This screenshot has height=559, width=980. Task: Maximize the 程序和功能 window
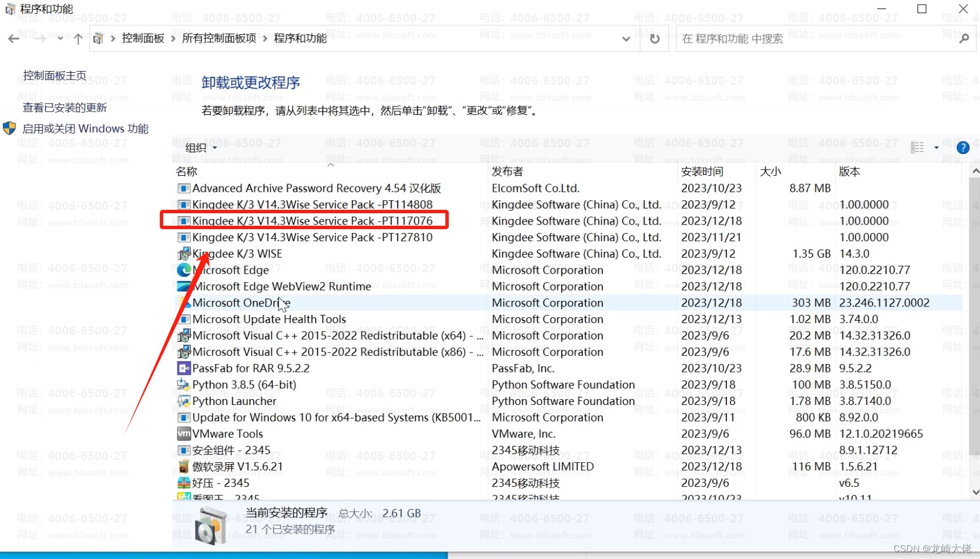[x=922, y=9]
